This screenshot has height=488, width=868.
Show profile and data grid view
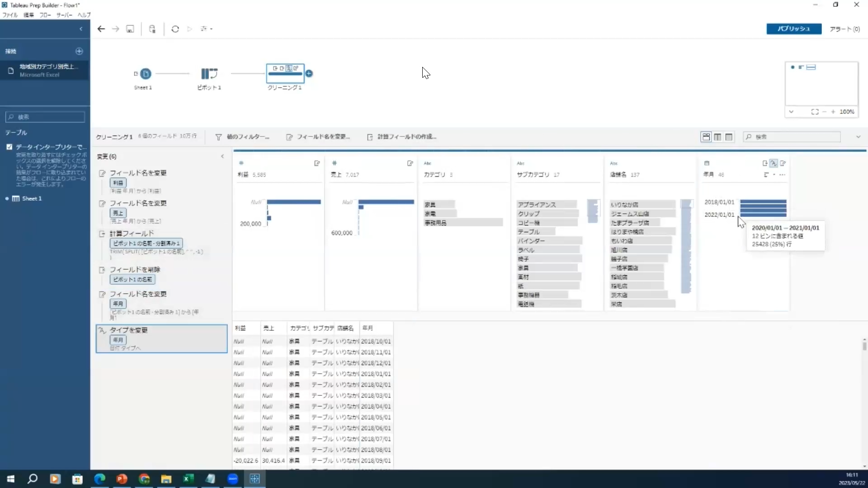[706, 137]
